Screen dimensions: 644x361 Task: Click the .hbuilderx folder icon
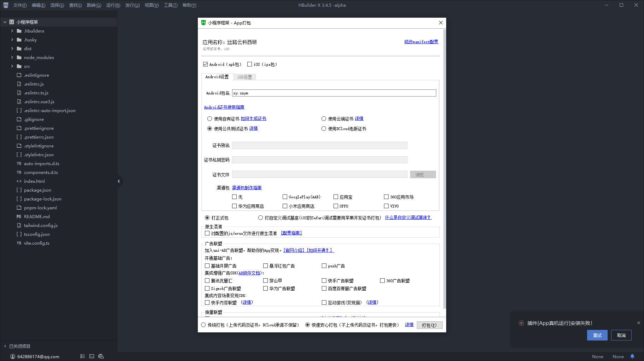pos(19,31)
